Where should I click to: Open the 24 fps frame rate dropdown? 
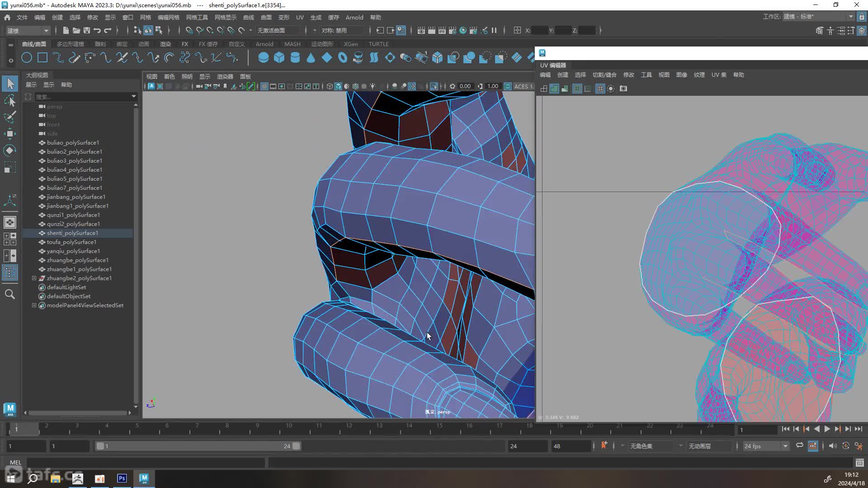point(765,446)
